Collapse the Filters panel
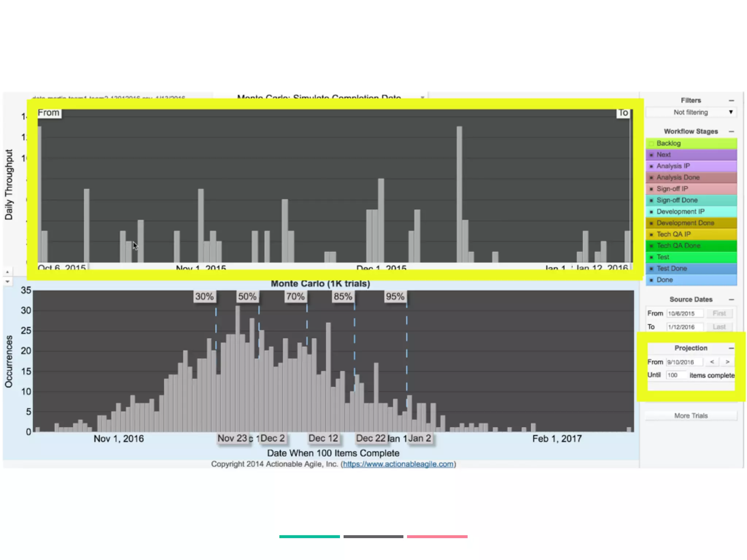Viewport: 747px width, 560px height. 731,101
